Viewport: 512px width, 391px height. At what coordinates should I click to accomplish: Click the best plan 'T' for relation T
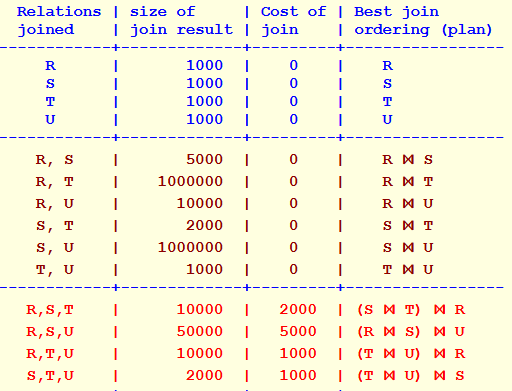(387, 101)
